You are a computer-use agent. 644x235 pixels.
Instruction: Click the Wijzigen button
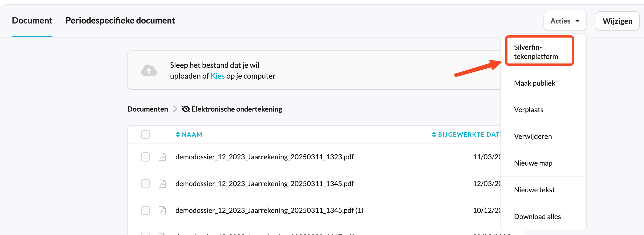618,21
